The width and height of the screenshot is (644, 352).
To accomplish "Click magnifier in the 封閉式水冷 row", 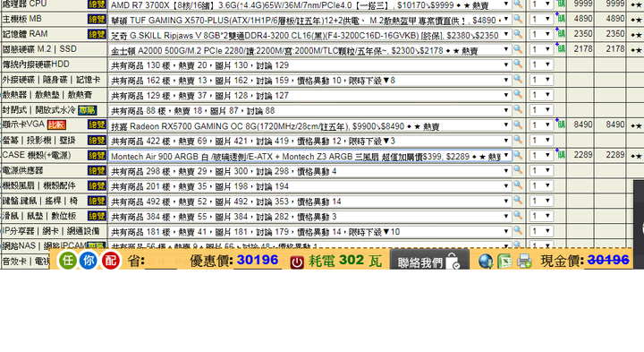I will coord(518,110).
